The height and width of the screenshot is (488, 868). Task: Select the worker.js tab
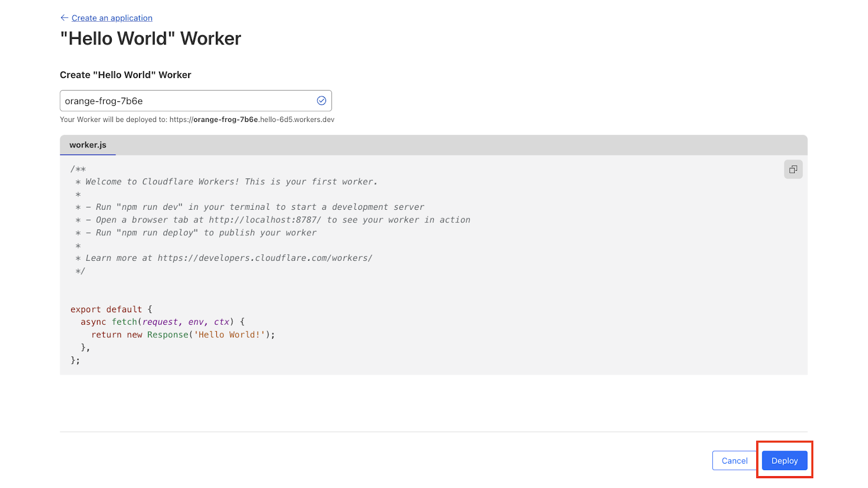[x=88, y=145]
